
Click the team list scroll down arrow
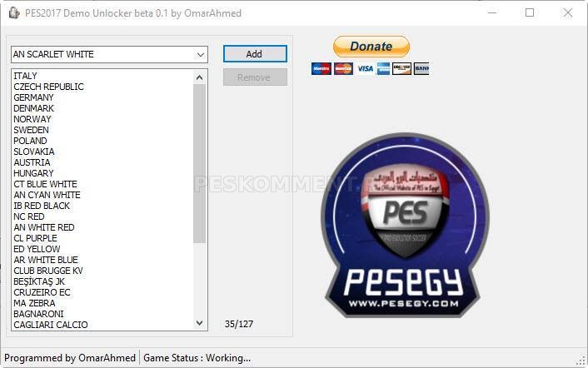(x=200, y=323)
